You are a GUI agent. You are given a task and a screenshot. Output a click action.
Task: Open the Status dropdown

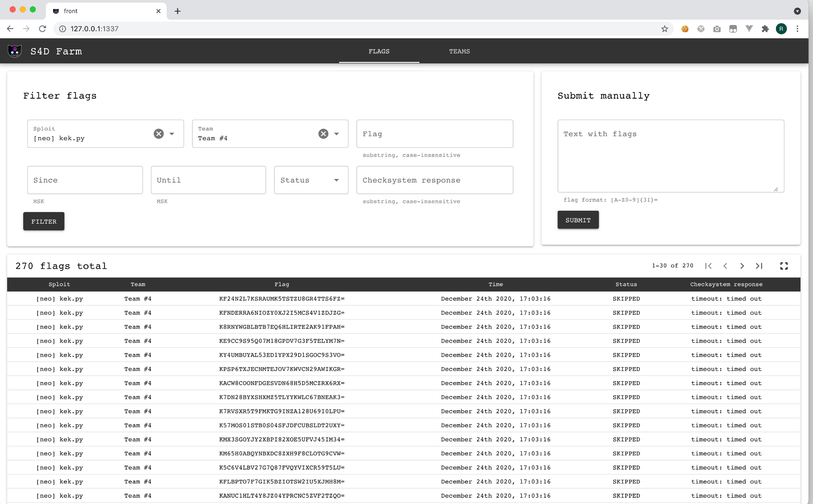[x=311, y=180]
